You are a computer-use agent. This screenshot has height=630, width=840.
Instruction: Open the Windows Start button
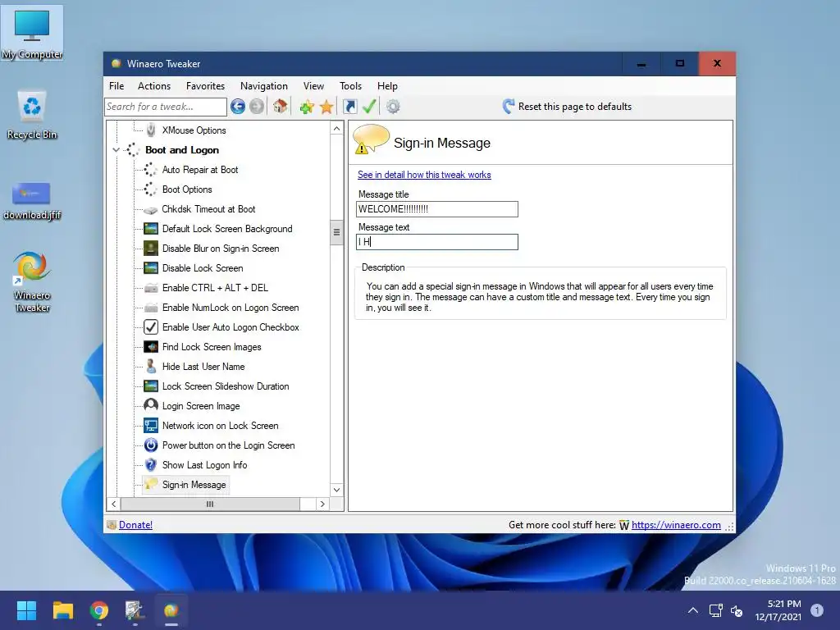(26, 610)
